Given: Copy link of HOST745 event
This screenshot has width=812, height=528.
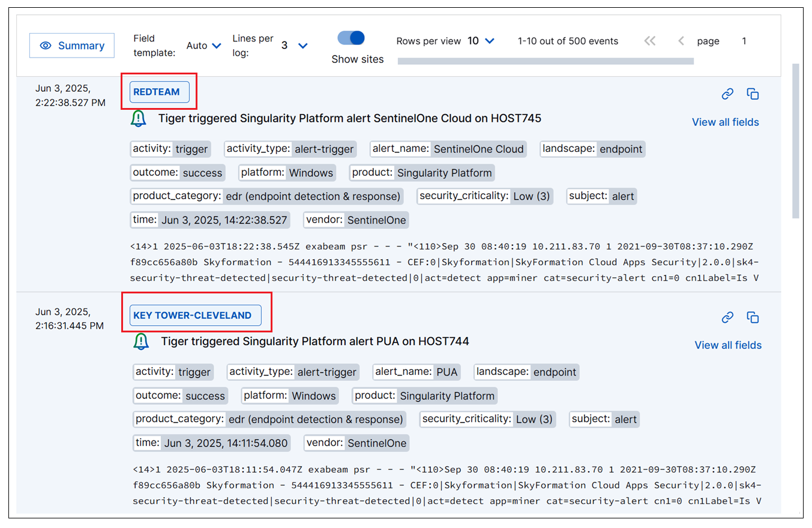Looking at the screenshot, I should [x=727, y=94].
